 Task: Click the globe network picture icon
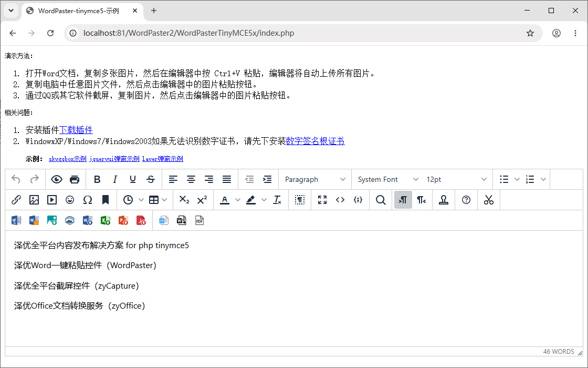tap(70, 220)
